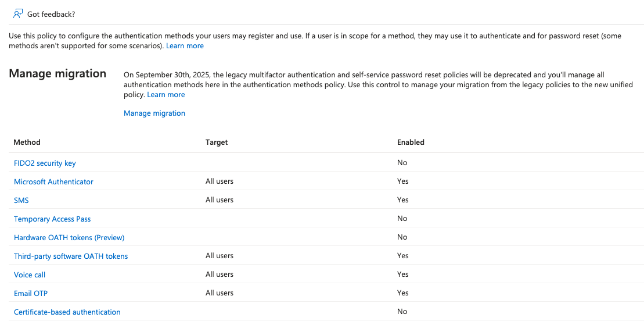
Task: Sort by the Method column header
Action: [27, 142]
